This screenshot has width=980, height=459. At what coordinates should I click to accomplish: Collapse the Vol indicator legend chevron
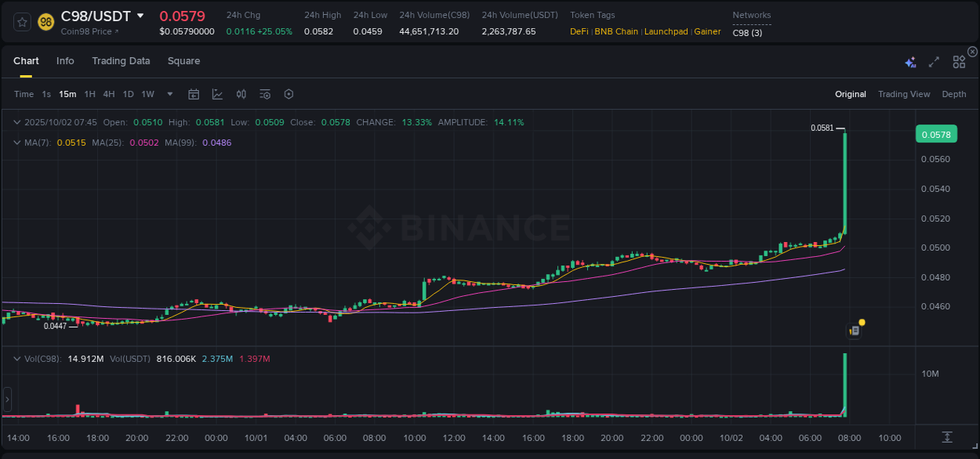pyautogui.click(x=16, y=358)
